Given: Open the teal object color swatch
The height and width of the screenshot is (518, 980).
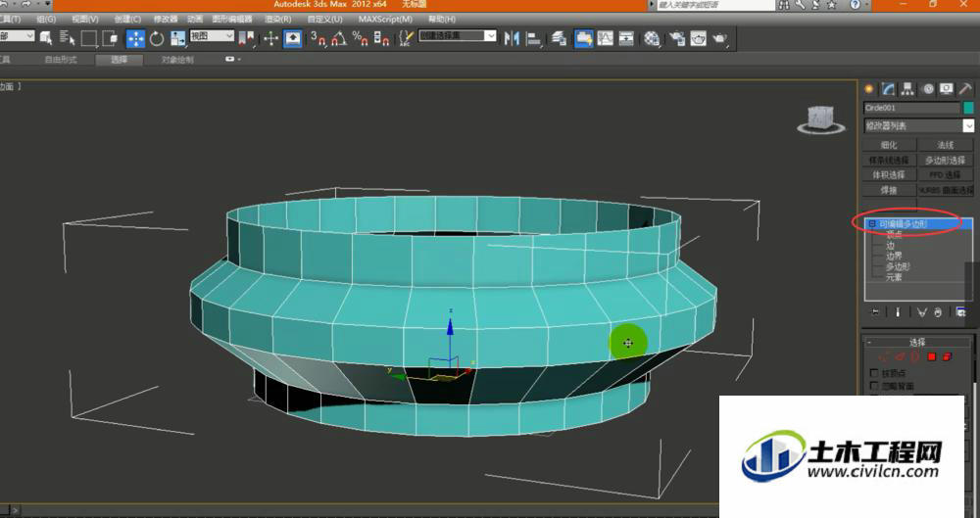Looking at the screenshot, I should [x=968, y=108].
